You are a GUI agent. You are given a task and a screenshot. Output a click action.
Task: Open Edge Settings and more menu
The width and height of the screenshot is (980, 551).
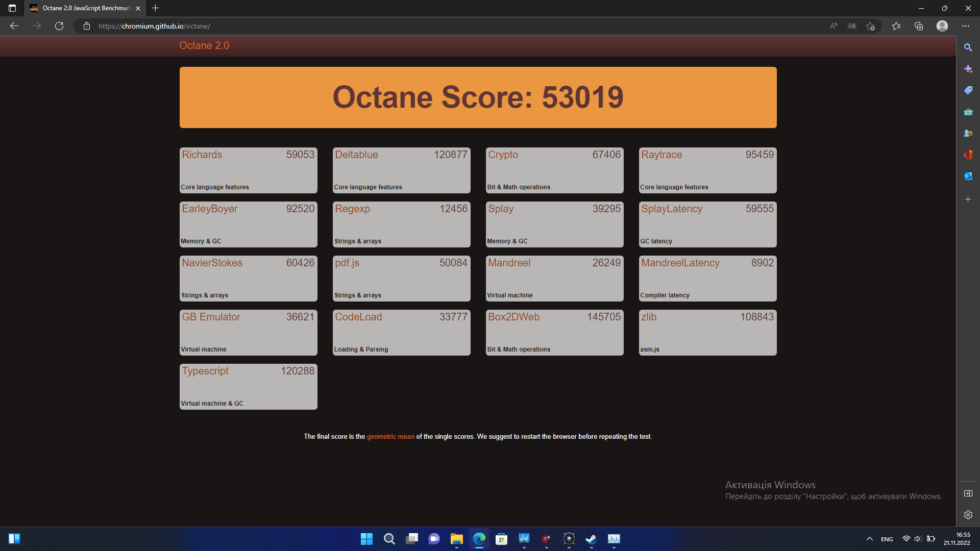[x=966, y=26]
